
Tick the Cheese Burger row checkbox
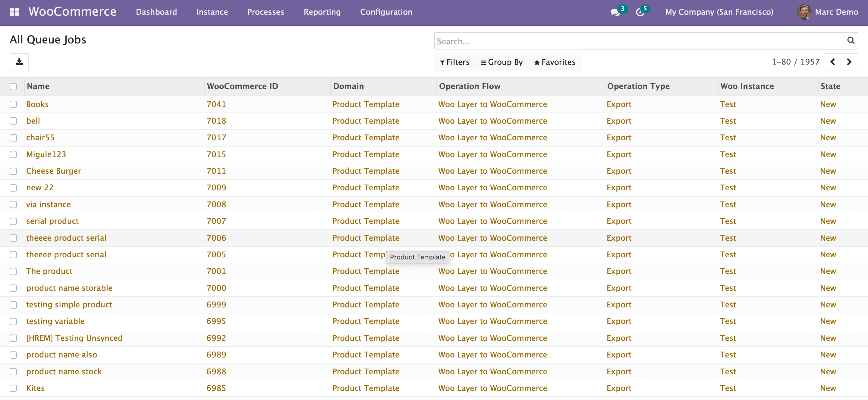13,171
